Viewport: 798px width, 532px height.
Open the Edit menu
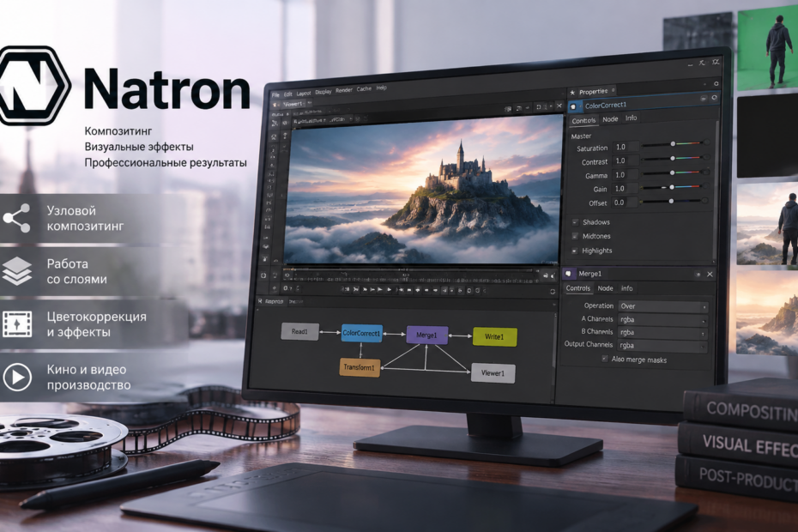pyautogui.click(x=288, y=94)
